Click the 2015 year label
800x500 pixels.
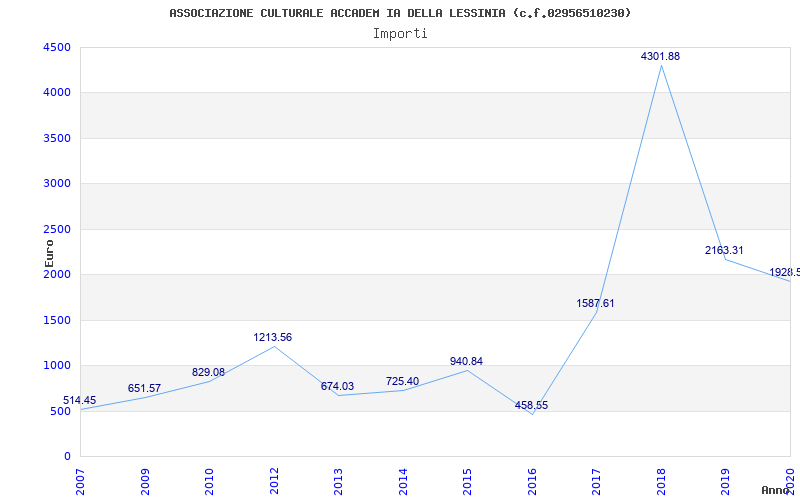[468, 482]
